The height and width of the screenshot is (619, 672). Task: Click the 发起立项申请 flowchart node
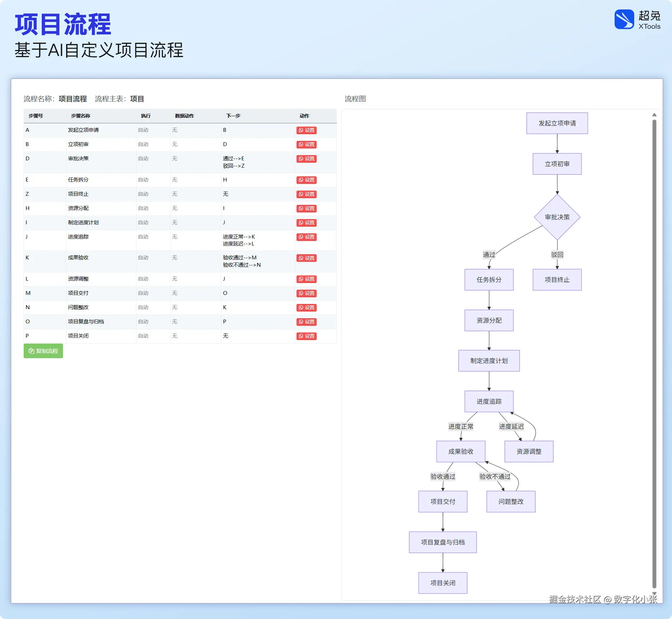coord(557,123)
